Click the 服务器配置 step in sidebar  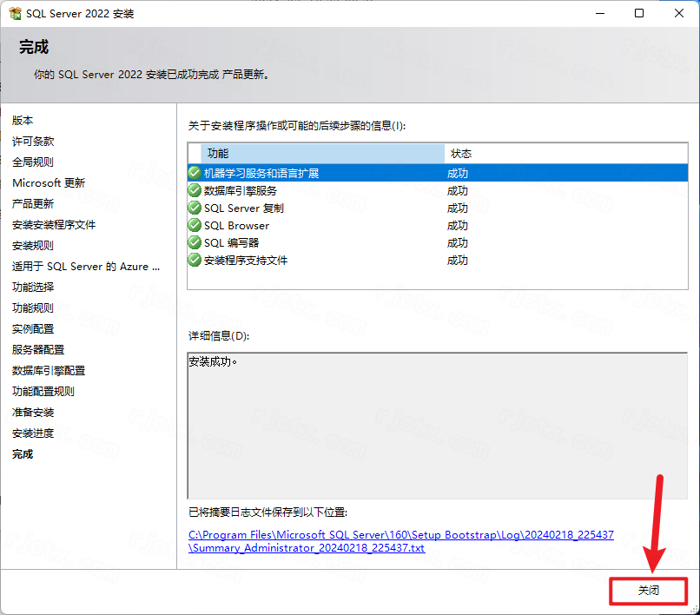[38, 350]
